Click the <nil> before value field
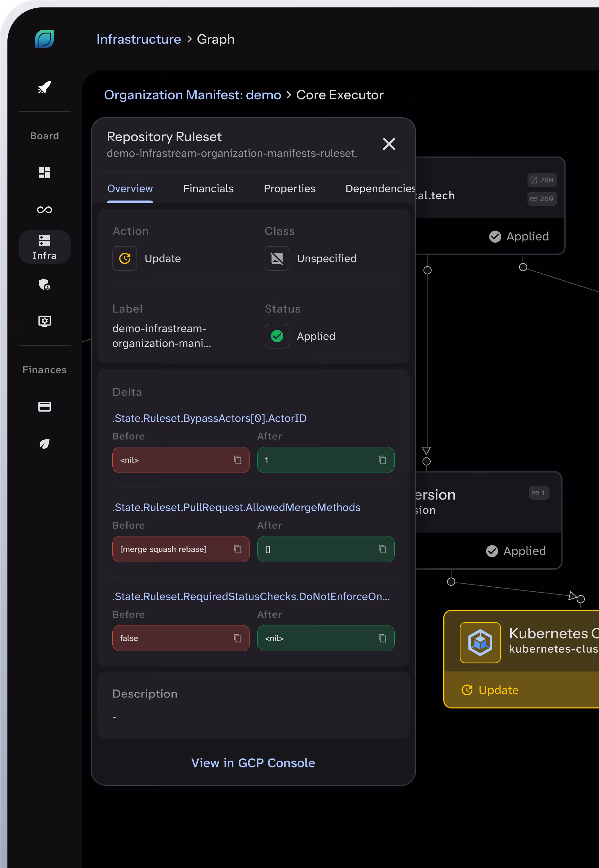The width and height of the screenshot is (599, 868). [x=181, y=460]
